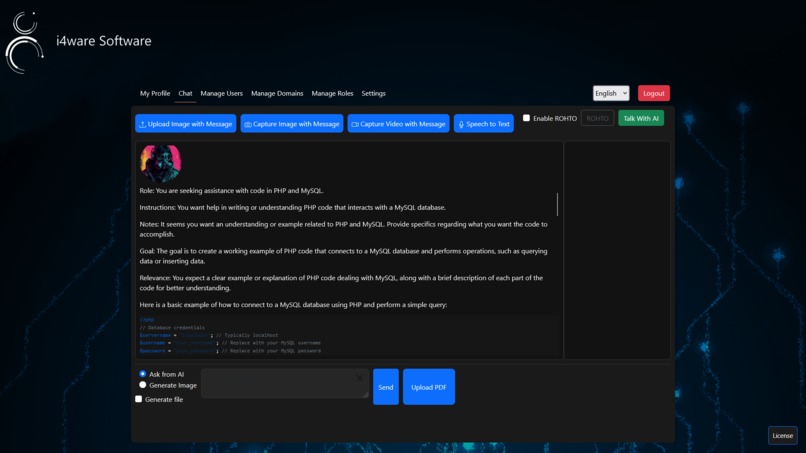The image size is (806, 453).
Task: Tick the Generate file checkbox
Action: (x=138, y=398)
